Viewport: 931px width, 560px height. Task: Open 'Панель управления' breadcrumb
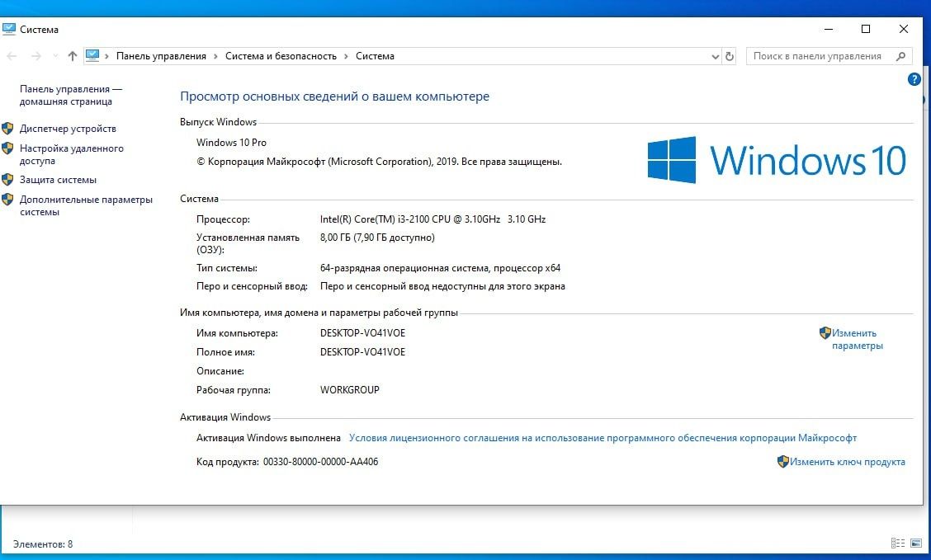161,56
